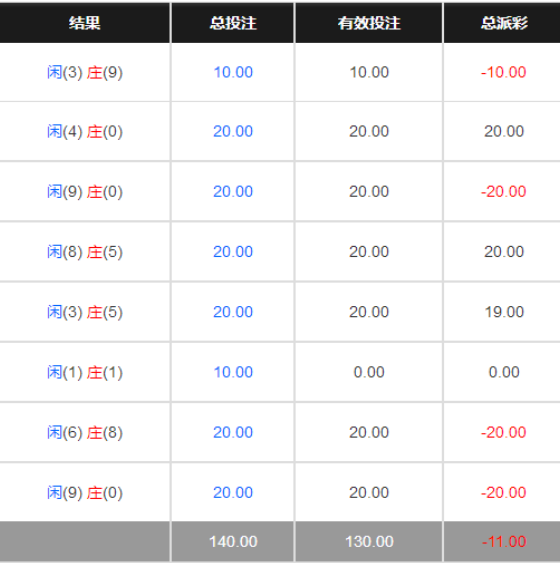Select the 闲(3) 庄(9) result cell
The image size is (560, 563).
85,73
